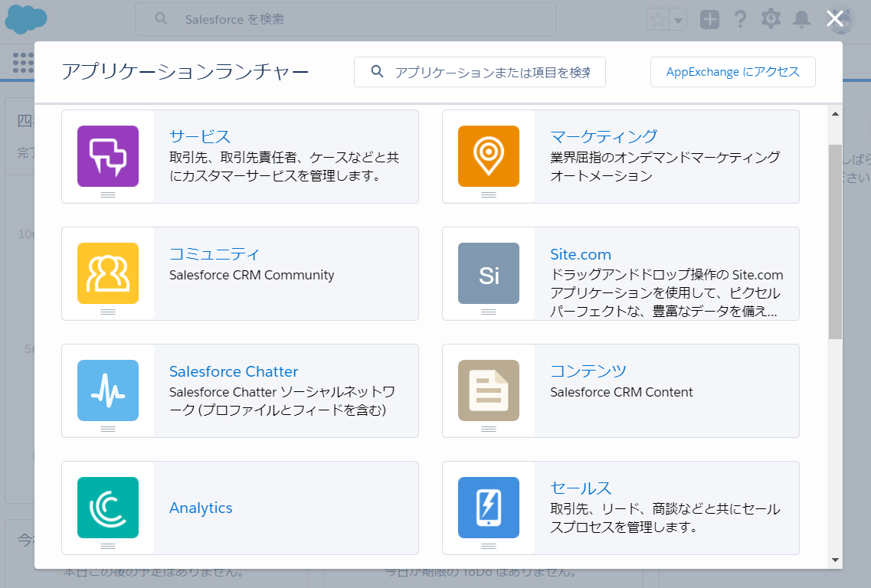
Task: Click the 業界屈指のオンデマンドマーケティング description
Action: (x=665, y=167)
